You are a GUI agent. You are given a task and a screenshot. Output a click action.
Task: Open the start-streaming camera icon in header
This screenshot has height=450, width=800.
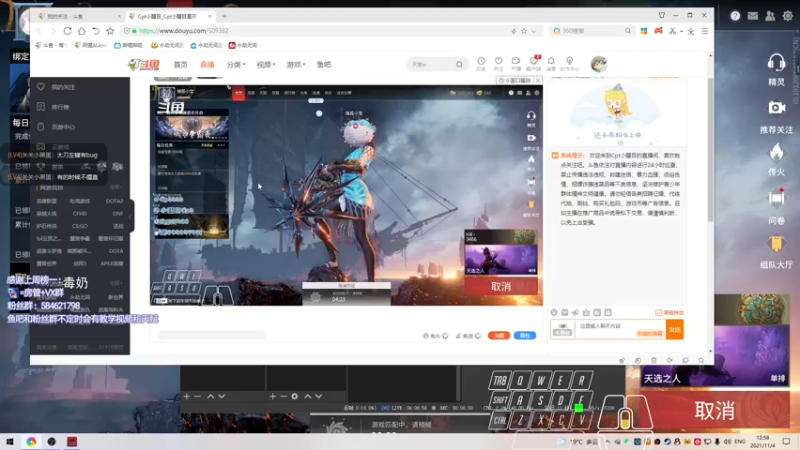click(x=516, y=64)
